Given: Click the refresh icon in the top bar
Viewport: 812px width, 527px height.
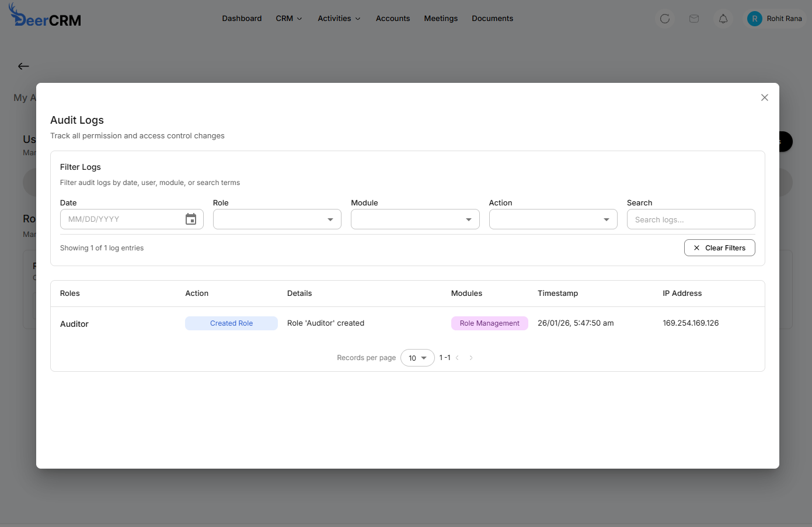Looking at the screenshot, I should point(665,18).
